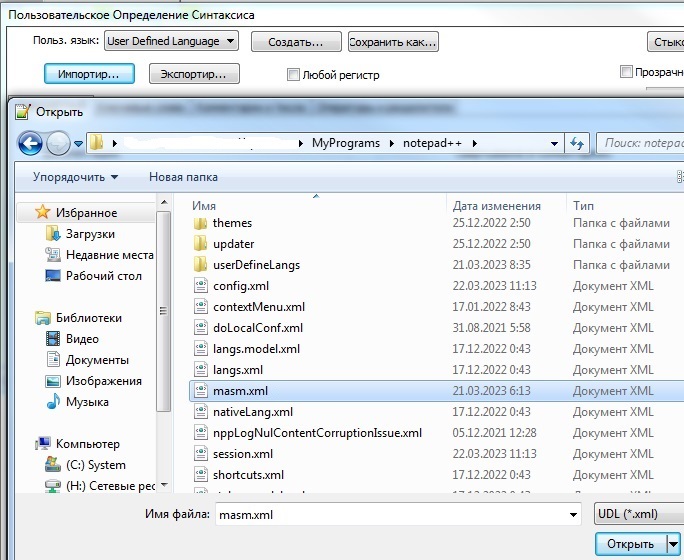Click the Имя файла input field

tap(388, 514)
